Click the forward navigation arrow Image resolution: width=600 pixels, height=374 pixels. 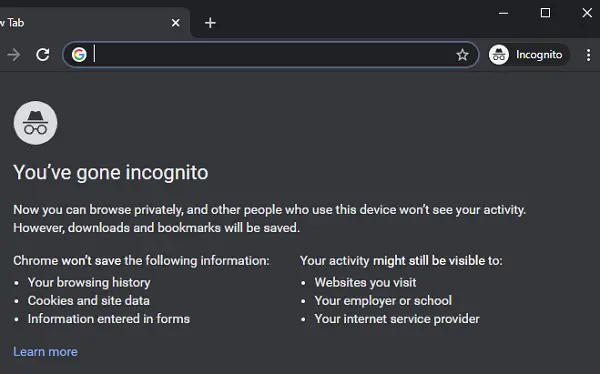[13, 55]
